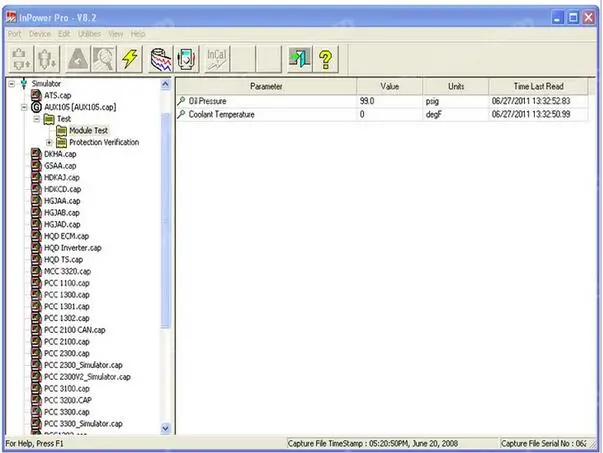Select the Module Test tree item
Screen dimensions: 603x453
[x=88, y=131]
